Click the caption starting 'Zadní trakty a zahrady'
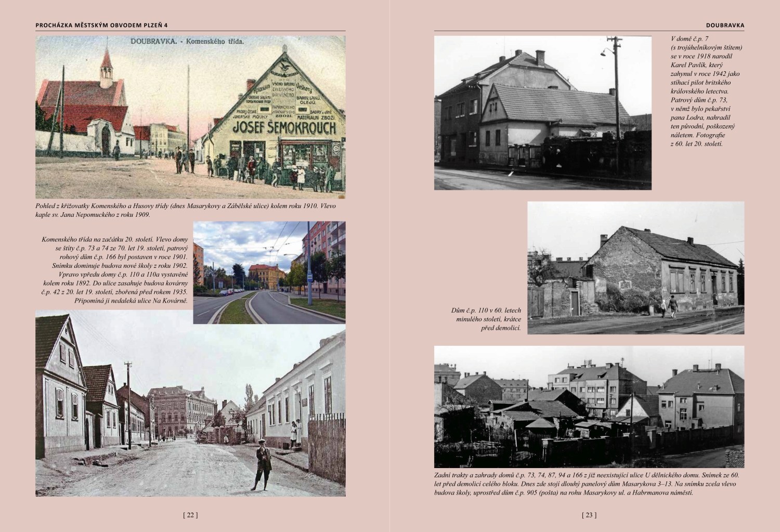The width and height of the screenshot is (780, 532). point(586,484)
